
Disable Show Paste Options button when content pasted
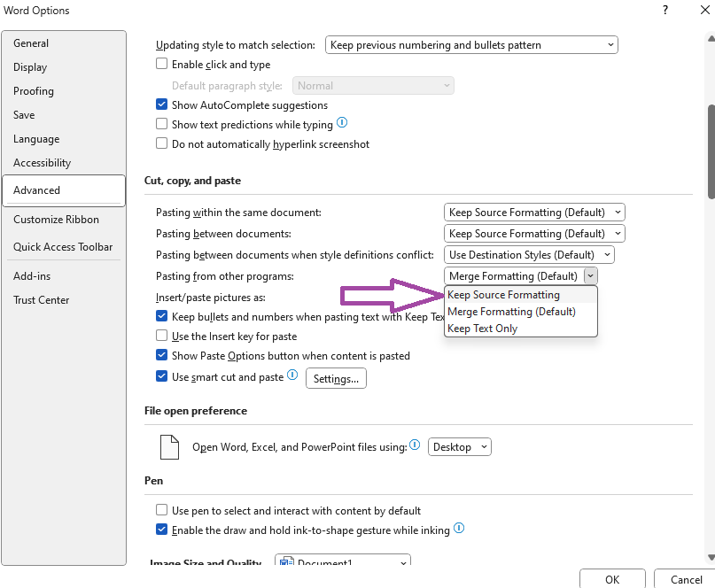coord(161,356)
